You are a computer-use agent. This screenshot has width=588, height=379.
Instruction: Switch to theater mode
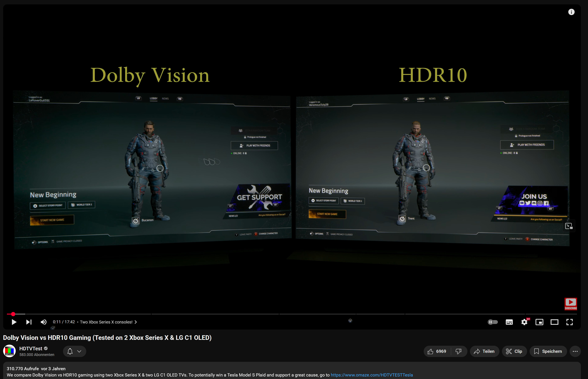555,322
